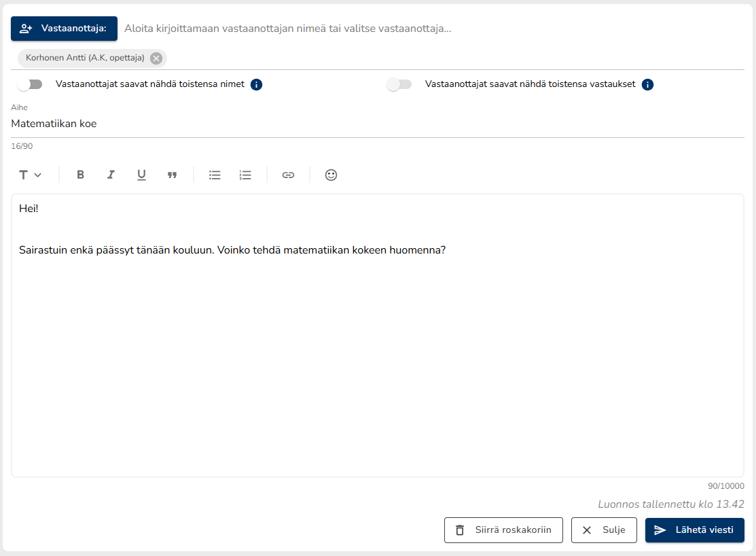Open the emoji picker
The height and width of the screenshot is (556, 756).
coord(331,175)
